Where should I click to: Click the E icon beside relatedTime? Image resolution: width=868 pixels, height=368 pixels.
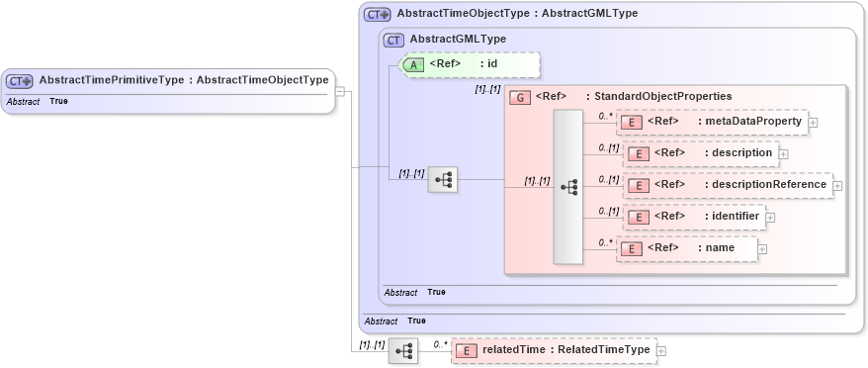point(467,351)
